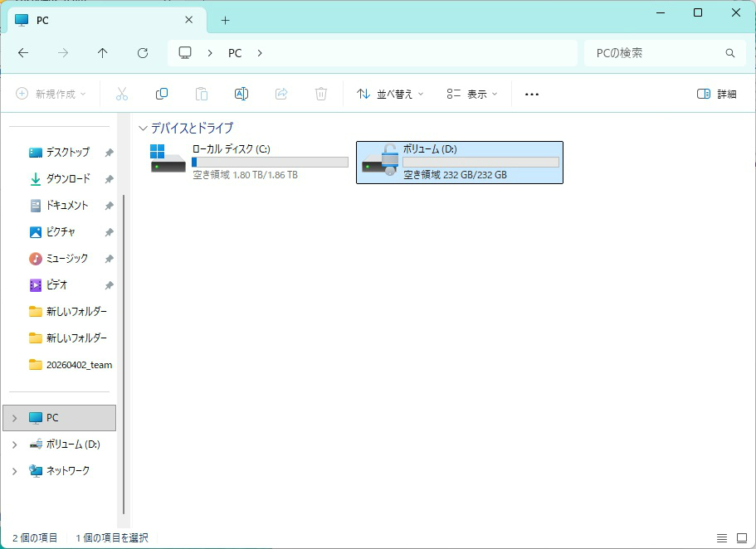The height and width of the screenshot is (549, 756).
Task: Click the Copy icon in toolbar
Action: coord(162,94)
